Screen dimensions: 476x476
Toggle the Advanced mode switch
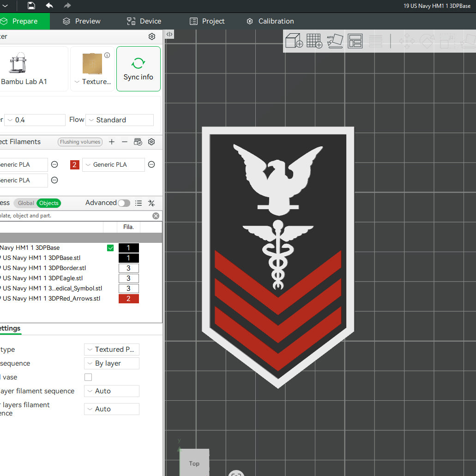124,203
